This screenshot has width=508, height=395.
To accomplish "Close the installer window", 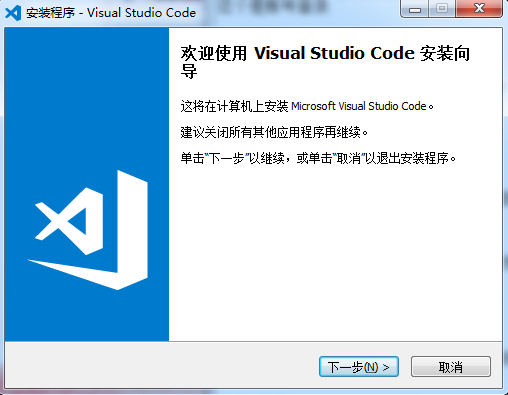I will click(x=479, y=9).
